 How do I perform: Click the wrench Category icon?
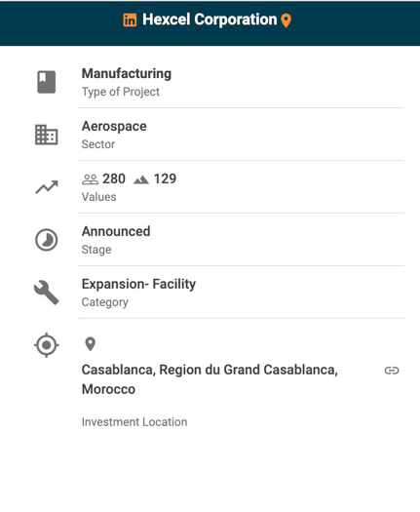tap(47, 293)
